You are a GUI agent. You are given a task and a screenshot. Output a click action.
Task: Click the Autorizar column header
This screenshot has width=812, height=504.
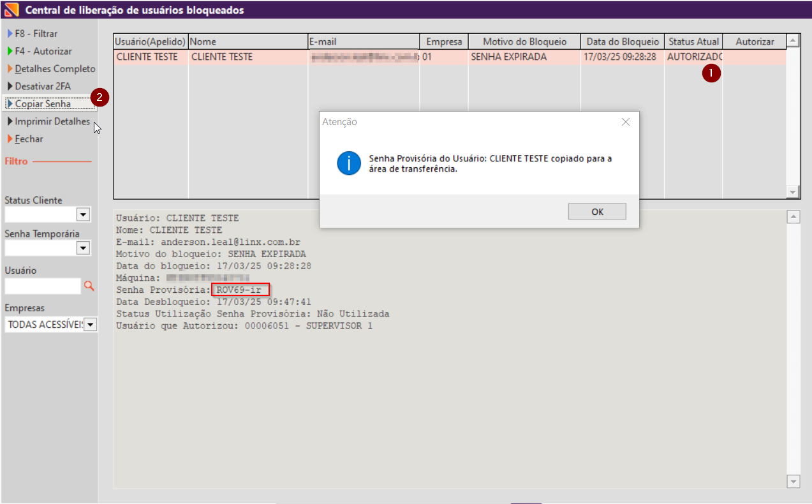(x=755, y=41)
